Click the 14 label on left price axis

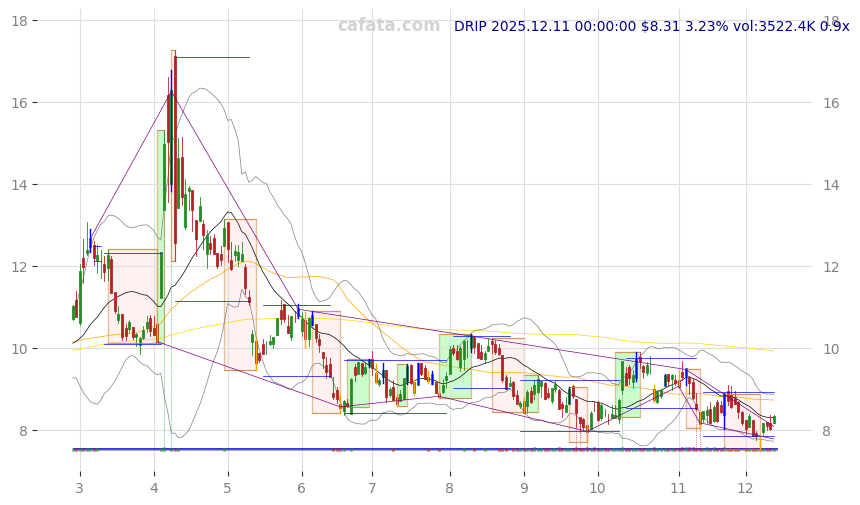[31, 185]
